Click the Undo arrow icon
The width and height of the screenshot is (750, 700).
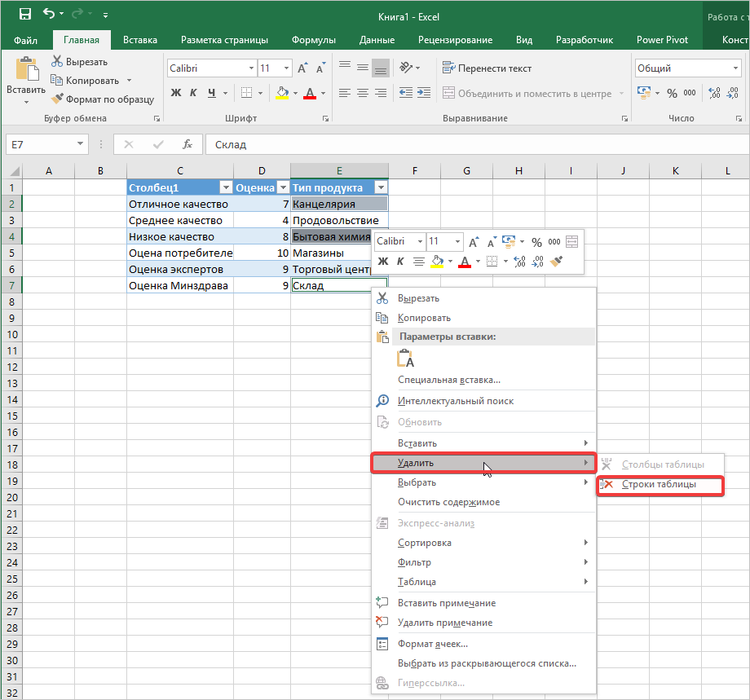50,14
